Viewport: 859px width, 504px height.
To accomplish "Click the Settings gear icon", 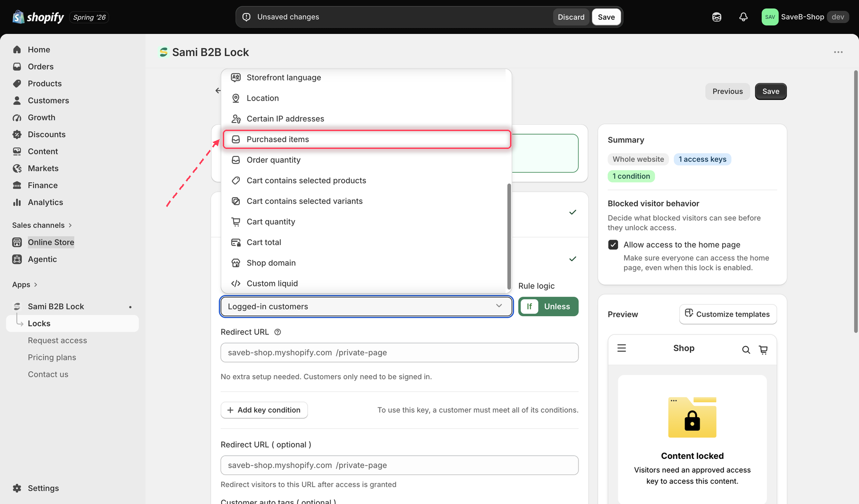I will tap(17, 488).
